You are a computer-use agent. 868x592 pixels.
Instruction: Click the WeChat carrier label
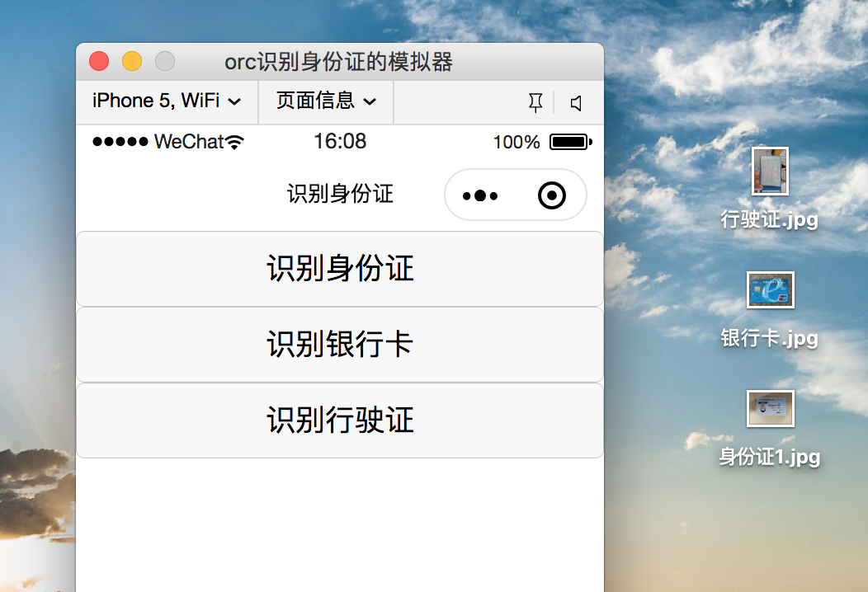tap(189, 142)
